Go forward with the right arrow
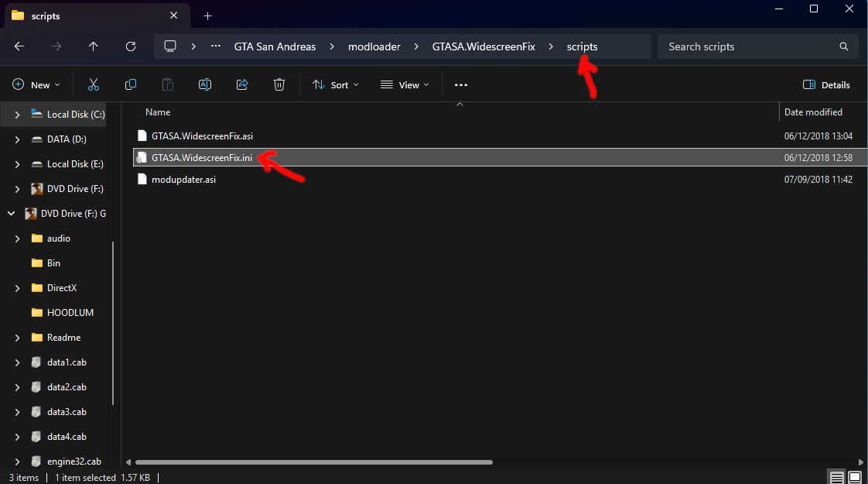868x484 pixels. [x=56, y=46]
